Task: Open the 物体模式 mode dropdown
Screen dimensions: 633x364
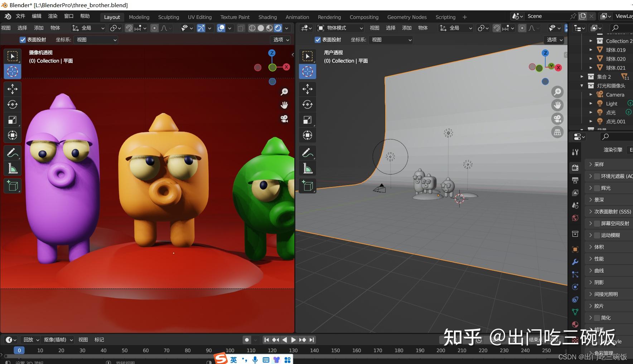Action: 340,28
